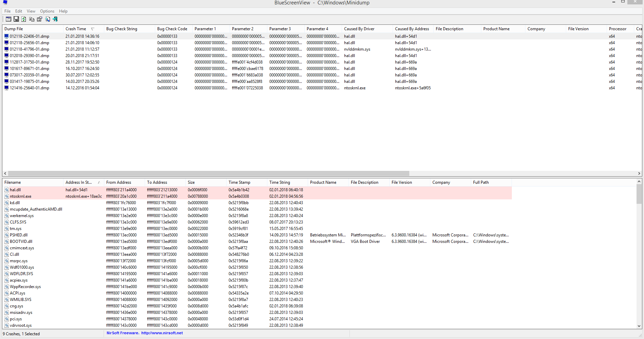Click the BlueScreenView app icon in title bar

pos(5,2)
